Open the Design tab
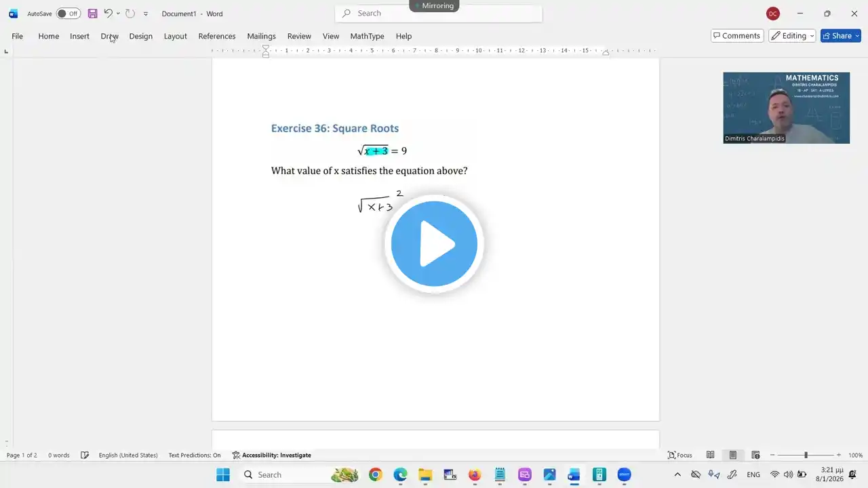The image size is (868, 488). tap(141, 36)
